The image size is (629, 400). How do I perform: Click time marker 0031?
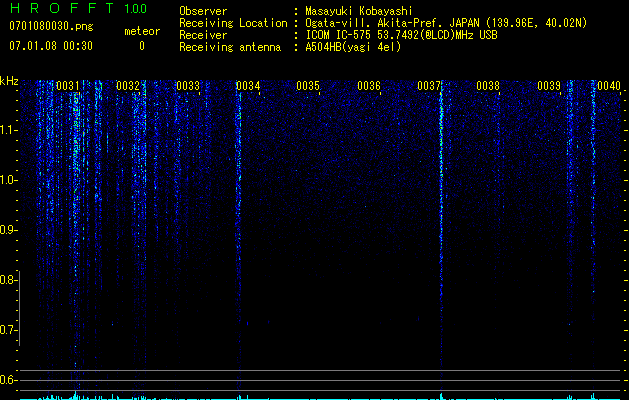coord(67,86)
